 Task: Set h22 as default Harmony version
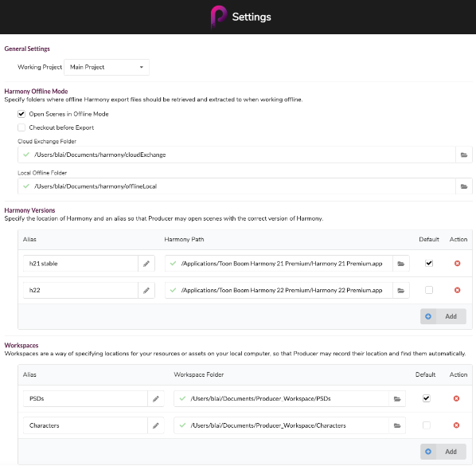click(429, 291)
